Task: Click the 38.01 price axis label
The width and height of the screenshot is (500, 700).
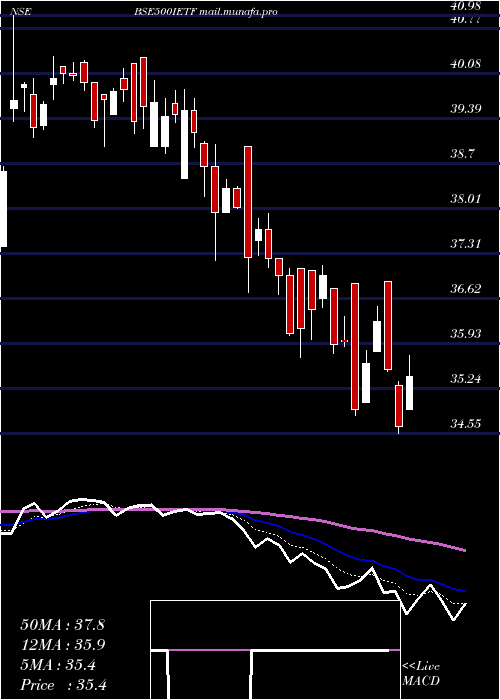Action: point(466,199)
